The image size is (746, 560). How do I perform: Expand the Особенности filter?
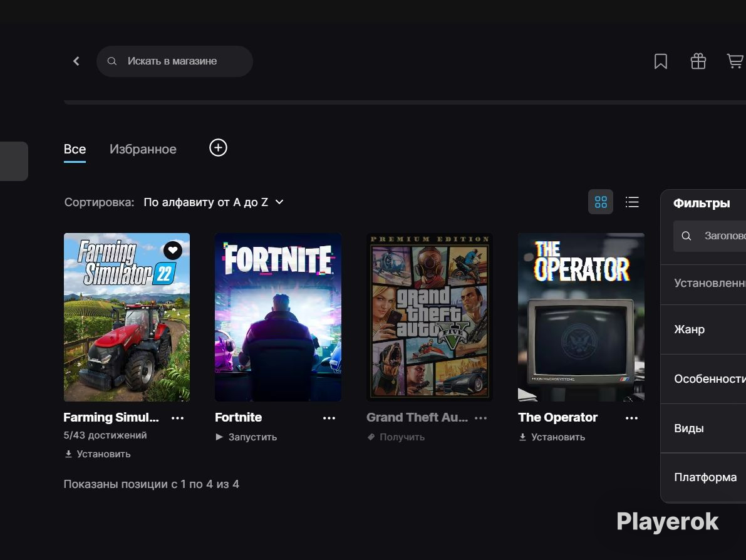[x=703, y=379]
